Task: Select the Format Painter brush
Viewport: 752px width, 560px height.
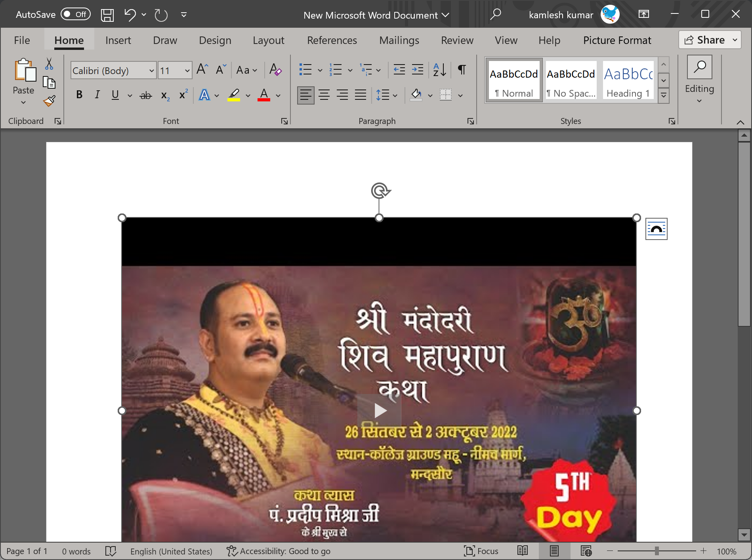Action: 49,101
